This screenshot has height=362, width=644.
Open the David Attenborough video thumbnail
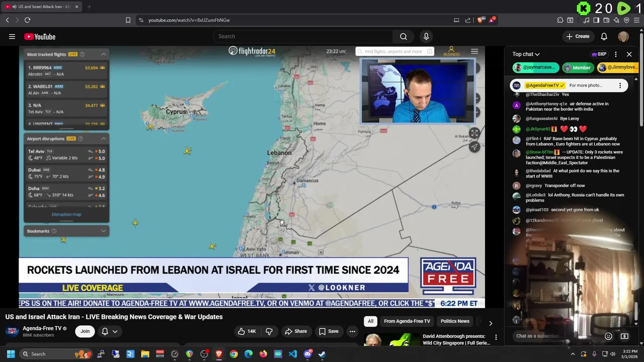[391, 340]
